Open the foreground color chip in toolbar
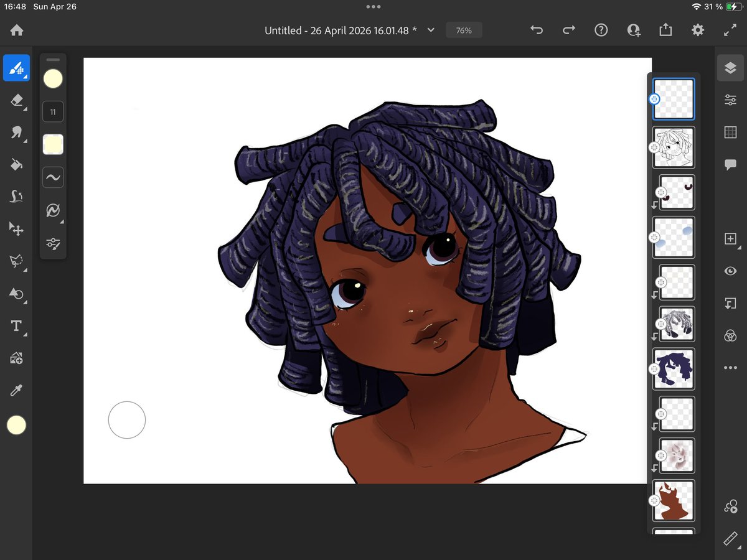 coord(16,425)
